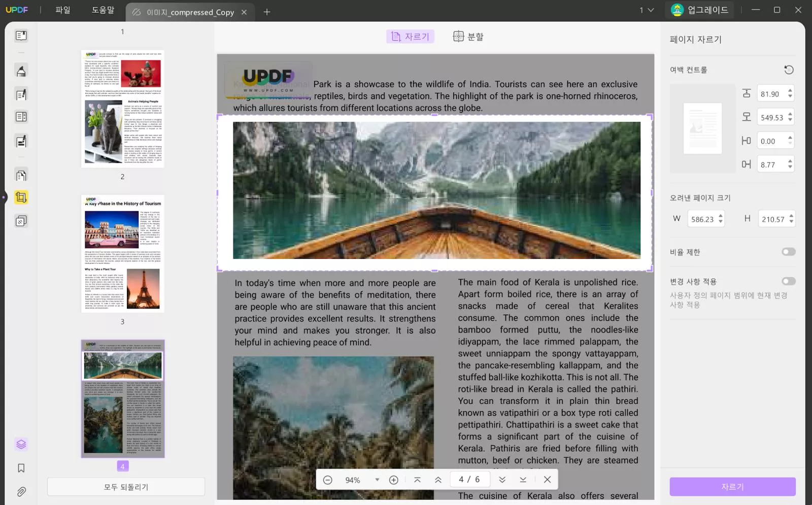
Task: Select the page 2 thumbnail
Action: coord(123,109)
